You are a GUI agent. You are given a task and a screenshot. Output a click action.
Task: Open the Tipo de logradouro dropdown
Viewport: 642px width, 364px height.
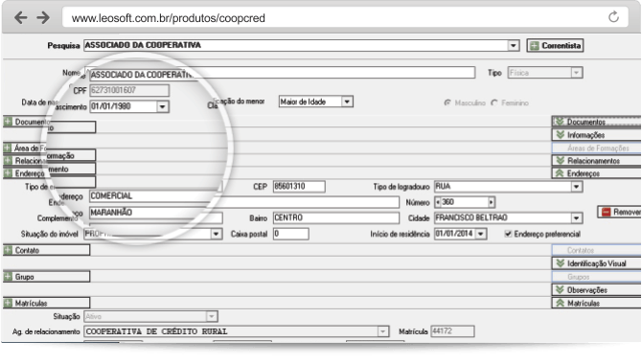coord(577,187)
